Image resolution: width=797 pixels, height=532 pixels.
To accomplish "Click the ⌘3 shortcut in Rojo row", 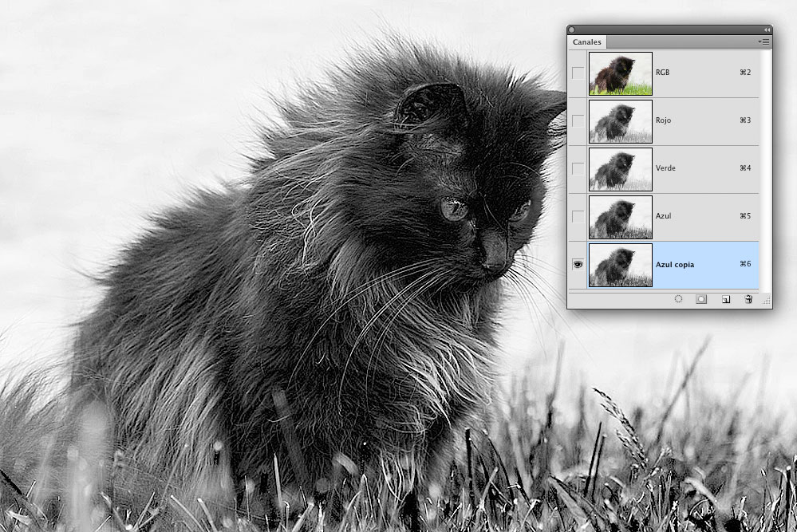I will 745,120.
